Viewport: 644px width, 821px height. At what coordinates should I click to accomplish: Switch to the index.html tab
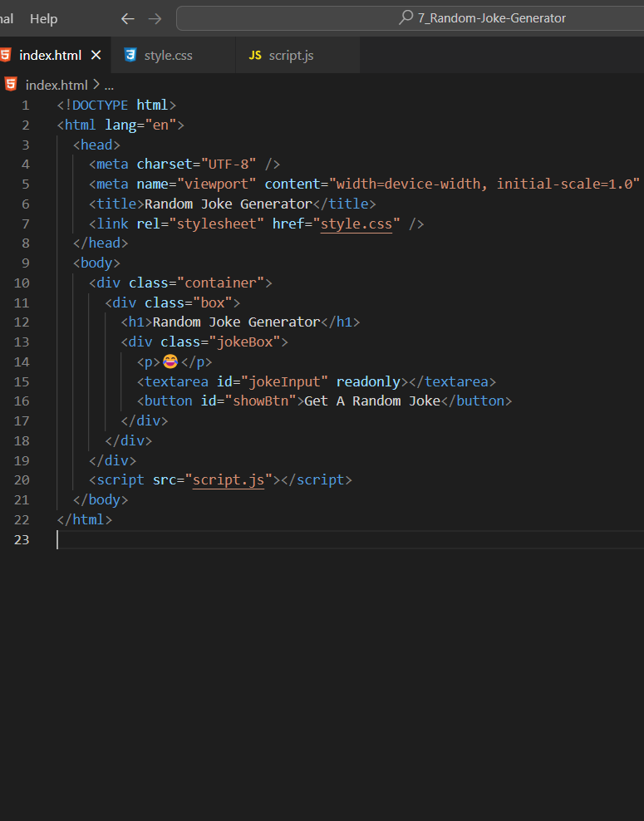pyautogui.click(x=50, y=55)
